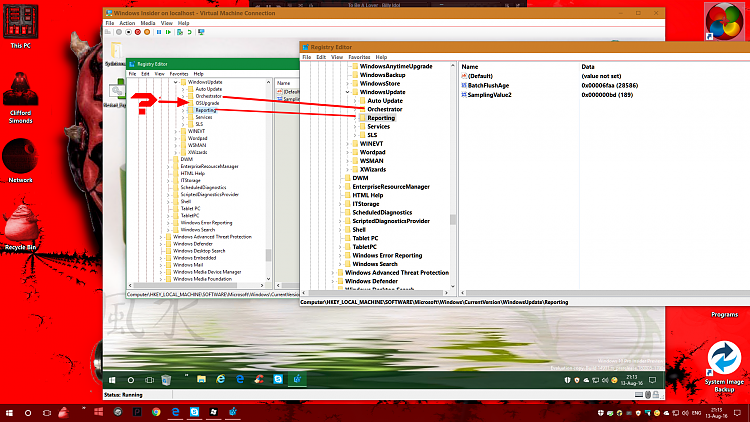The width and height of the screenshot is (750, 422).
Task: Send Ctrl+Alt+Del via VM Connection toolbar
Action: point(108,32)
